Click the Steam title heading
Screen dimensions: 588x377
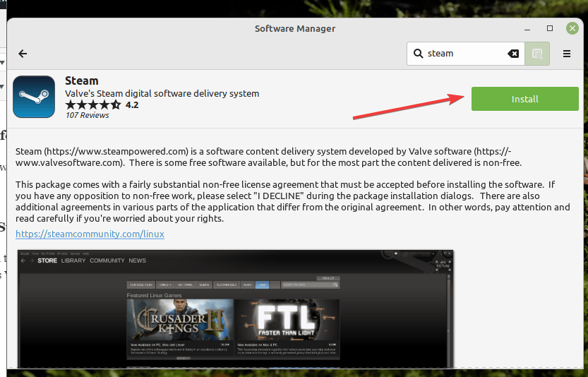pyautogui.click(x=82, y=80)
